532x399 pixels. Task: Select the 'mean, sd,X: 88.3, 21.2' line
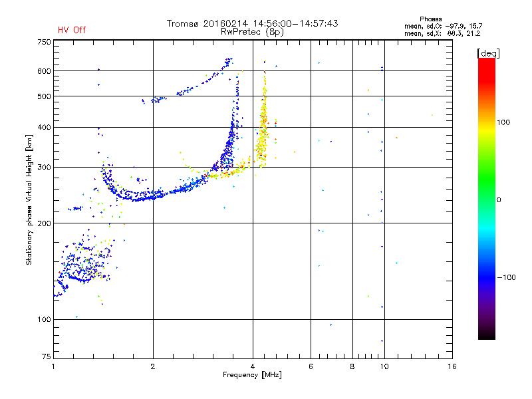(442, 33)
